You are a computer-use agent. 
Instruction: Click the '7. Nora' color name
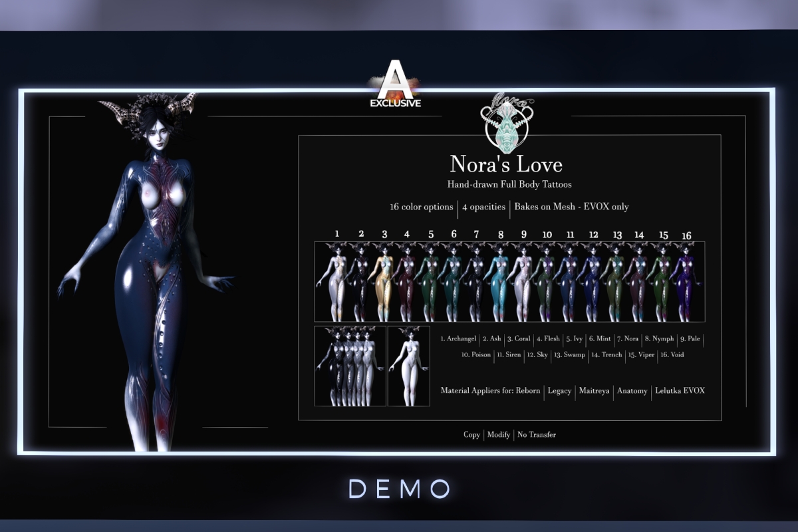(627, 338)
